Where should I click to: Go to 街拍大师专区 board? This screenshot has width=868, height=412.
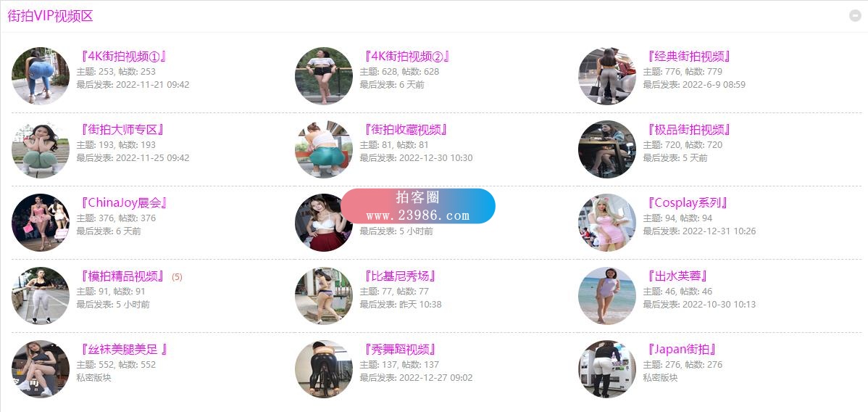pos(122,130)
